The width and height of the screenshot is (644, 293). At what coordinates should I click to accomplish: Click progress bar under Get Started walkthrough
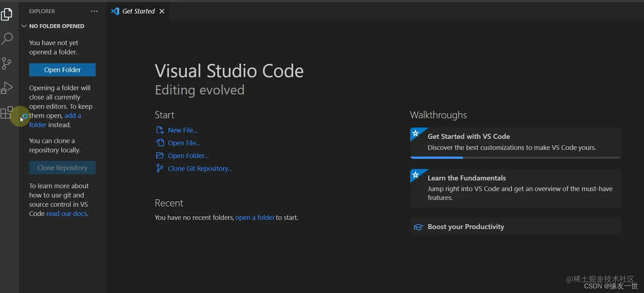click(x=515, y=157)
